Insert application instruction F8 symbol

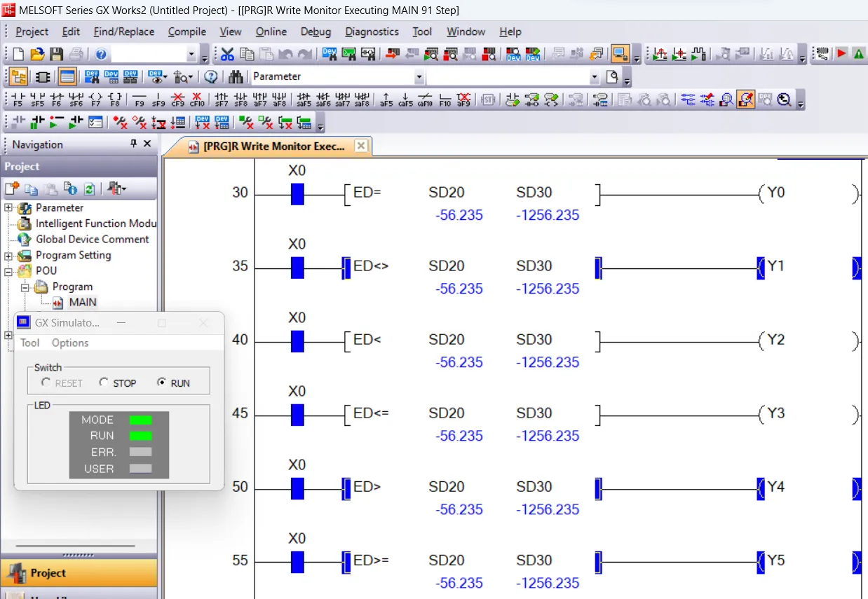[x=116, y=99]
